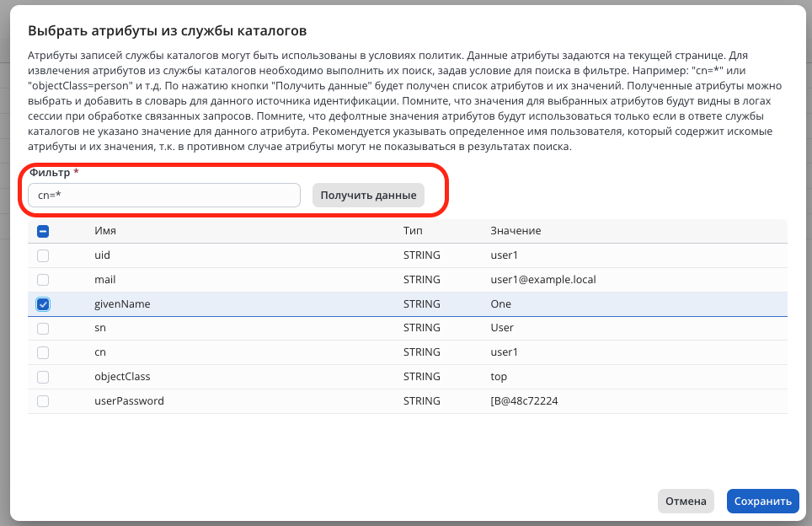Save with the Сохранить button

[762, 502]
